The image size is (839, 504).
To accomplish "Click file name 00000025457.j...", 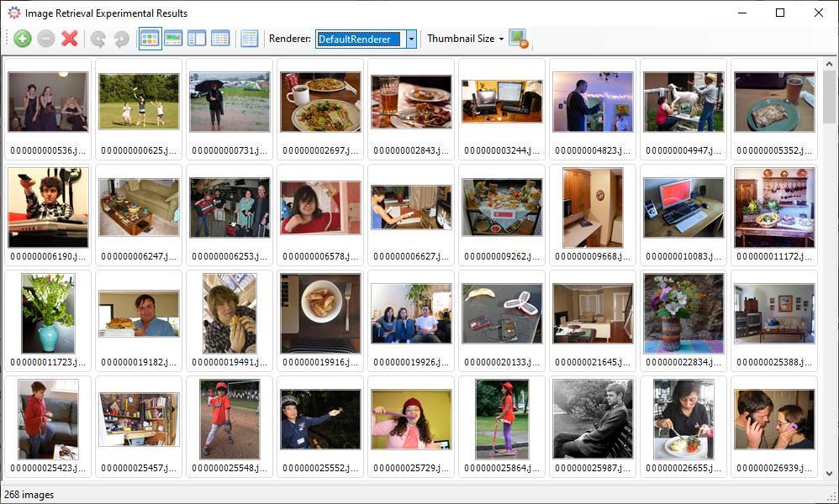I will [139, 468].
